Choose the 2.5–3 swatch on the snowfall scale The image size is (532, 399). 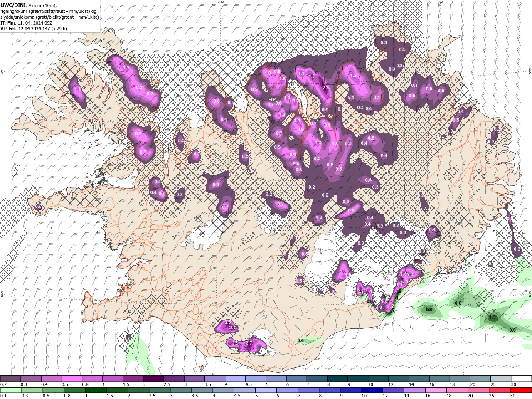(174, 379)
